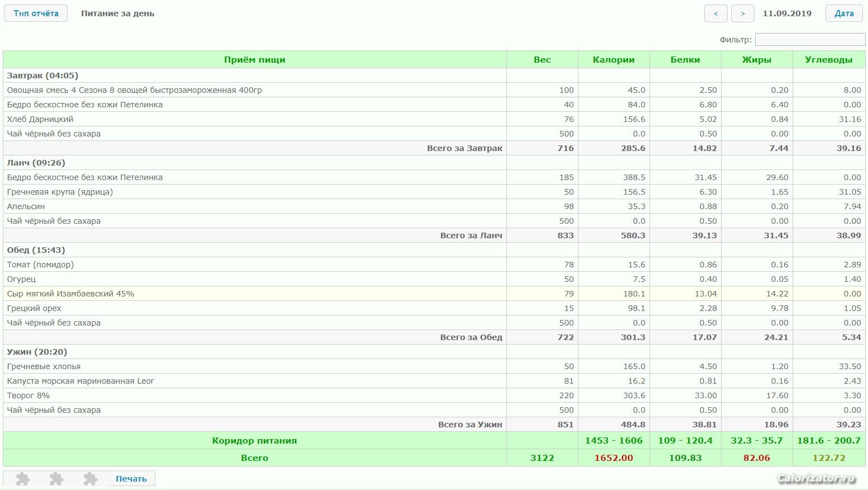Sort by Калории column header
Viewport: 868px width, 490px height.
coord(614,60)
